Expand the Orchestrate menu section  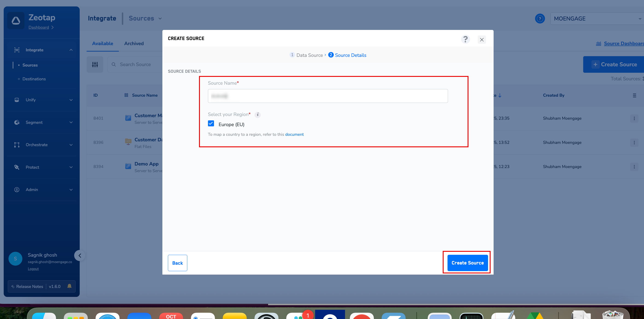click(x=71, y=145)
